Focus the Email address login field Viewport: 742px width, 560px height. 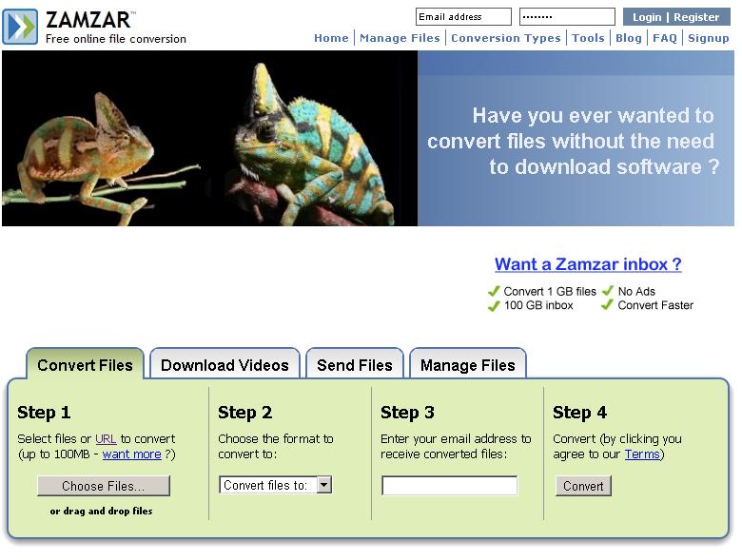point(463,16)
